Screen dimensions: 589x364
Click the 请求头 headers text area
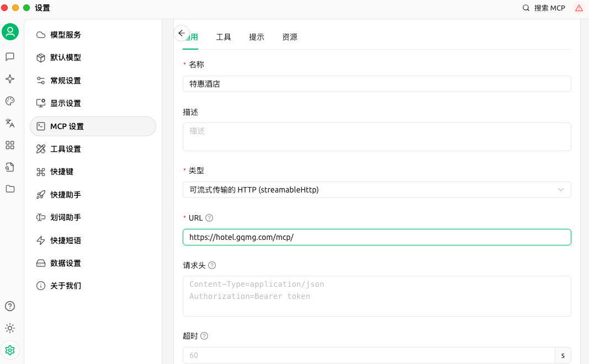tap(376, 296)
